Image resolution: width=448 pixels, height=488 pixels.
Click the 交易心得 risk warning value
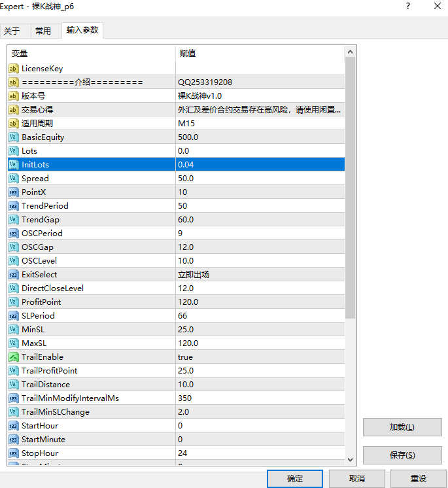click(x=260, y=109)
